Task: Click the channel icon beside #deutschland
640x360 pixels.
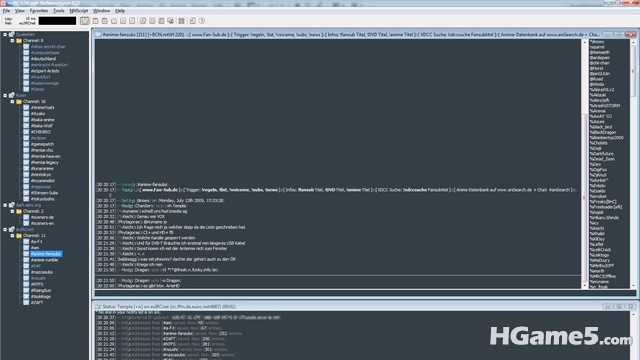Action: coord(26,59)
